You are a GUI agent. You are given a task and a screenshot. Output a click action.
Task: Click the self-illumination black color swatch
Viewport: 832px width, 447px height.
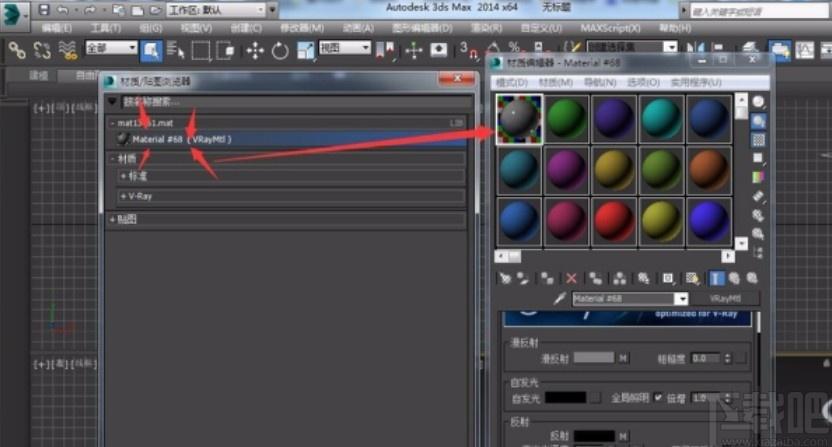coord(566,397)
